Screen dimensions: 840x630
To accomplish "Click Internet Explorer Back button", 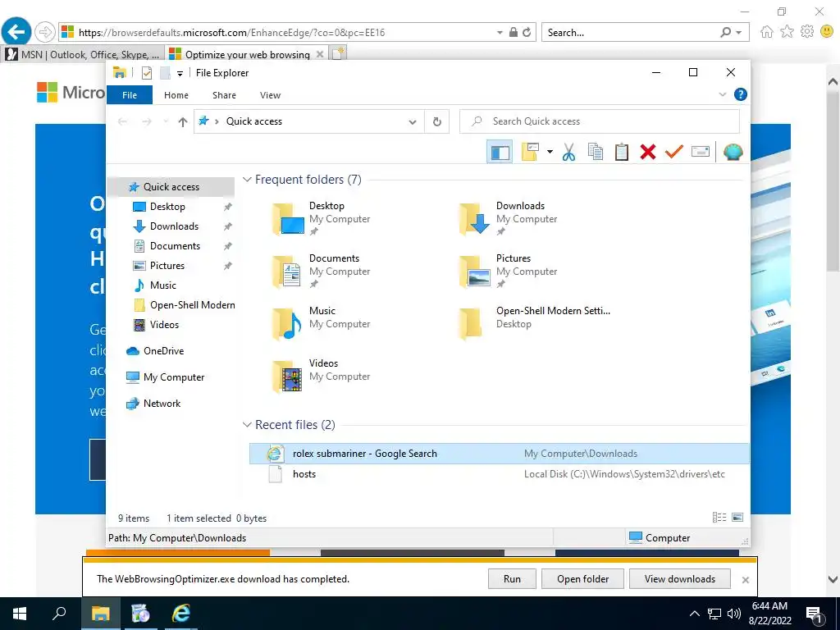I will 16,32.
